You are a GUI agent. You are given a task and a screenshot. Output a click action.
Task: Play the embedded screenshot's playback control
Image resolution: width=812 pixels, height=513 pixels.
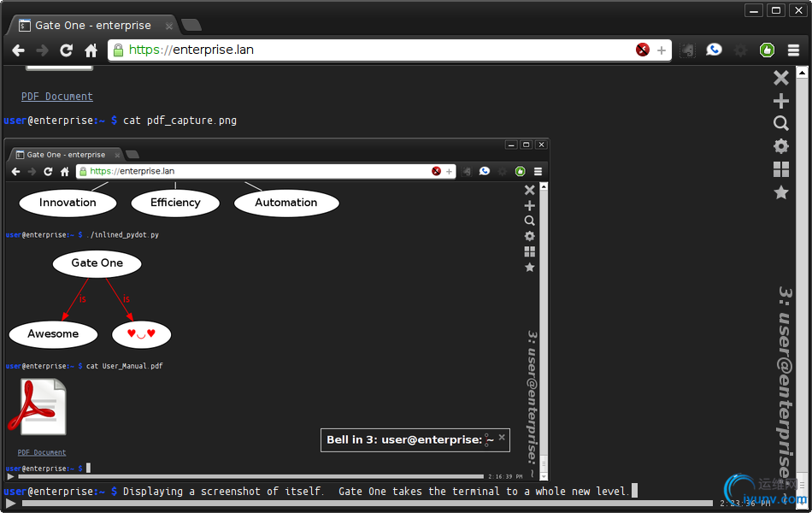(x=10, y=476)
